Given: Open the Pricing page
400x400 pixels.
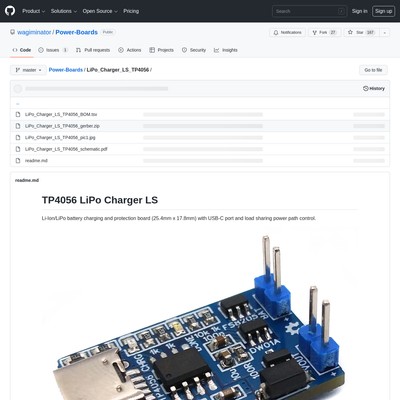Looking at the screenshot, I should tap(131, 11).
